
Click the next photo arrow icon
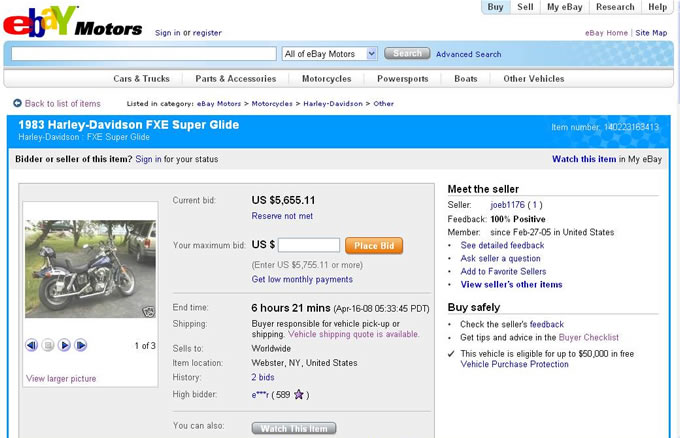coord(81,345)
